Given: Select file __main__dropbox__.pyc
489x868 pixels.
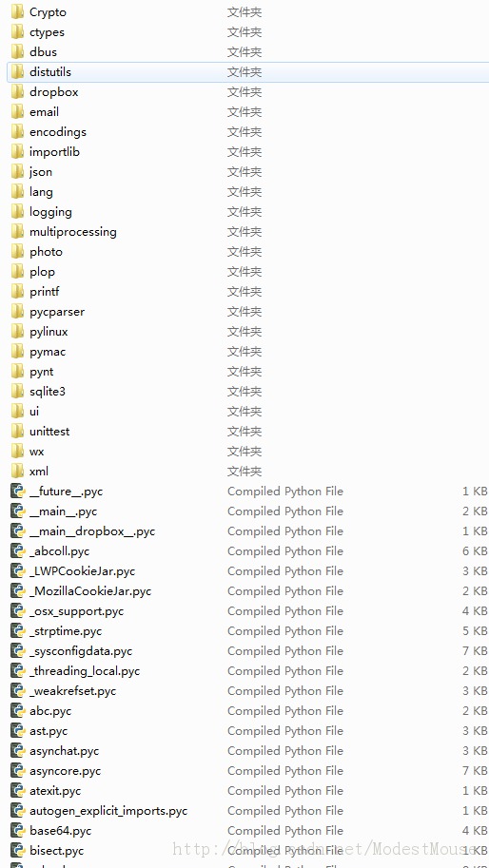Looking at the screenshot, I should pos(92,531).
